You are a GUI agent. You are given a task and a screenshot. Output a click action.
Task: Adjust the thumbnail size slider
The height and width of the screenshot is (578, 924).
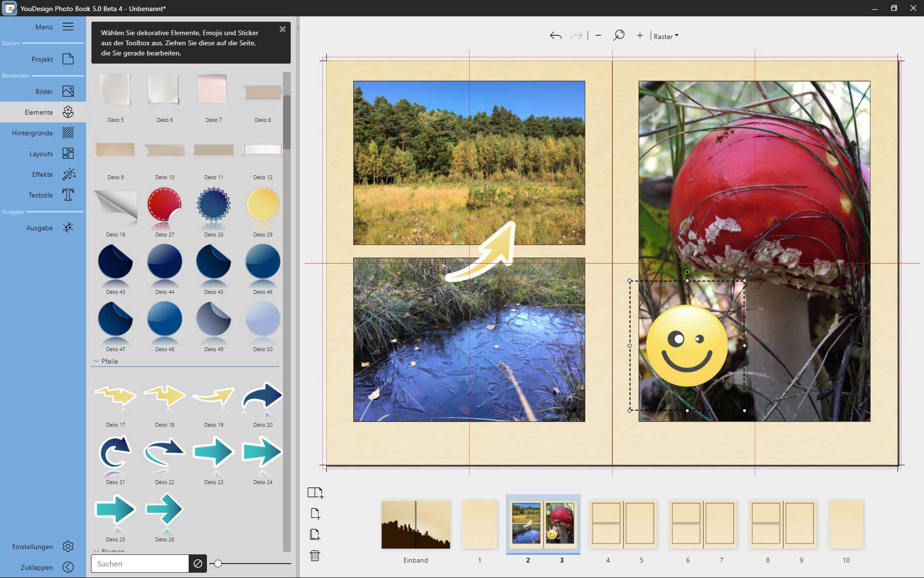[218, 564]
